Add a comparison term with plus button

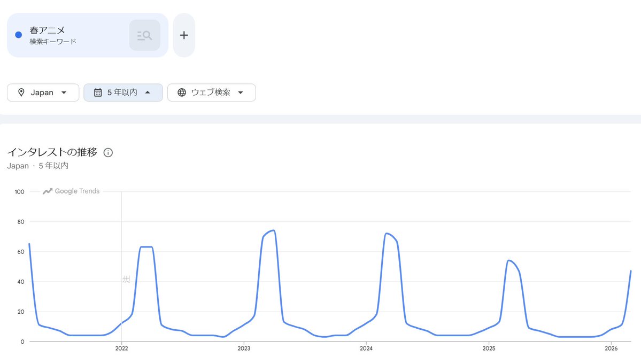point(184,35)
